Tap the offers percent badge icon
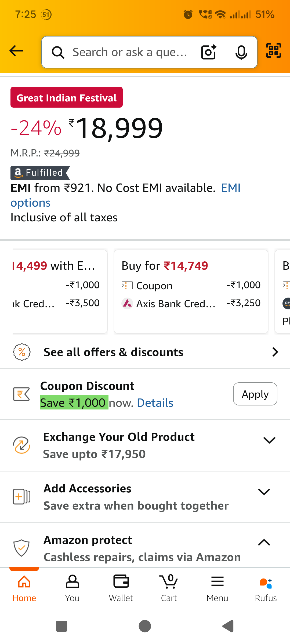The width and height of the screenshot is (290, 644). [22, 352]
